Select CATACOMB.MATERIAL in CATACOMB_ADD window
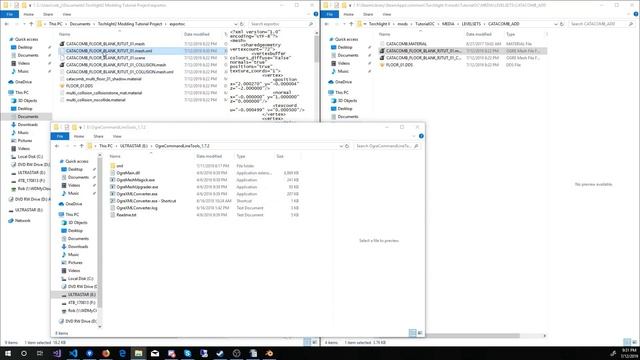 click(407, 44)
